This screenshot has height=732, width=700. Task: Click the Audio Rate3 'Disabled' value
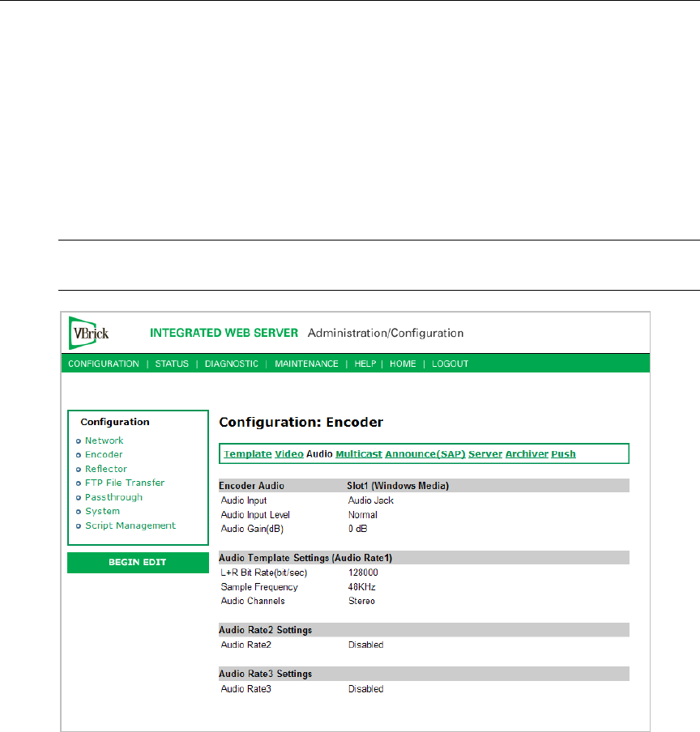point(365,689)
